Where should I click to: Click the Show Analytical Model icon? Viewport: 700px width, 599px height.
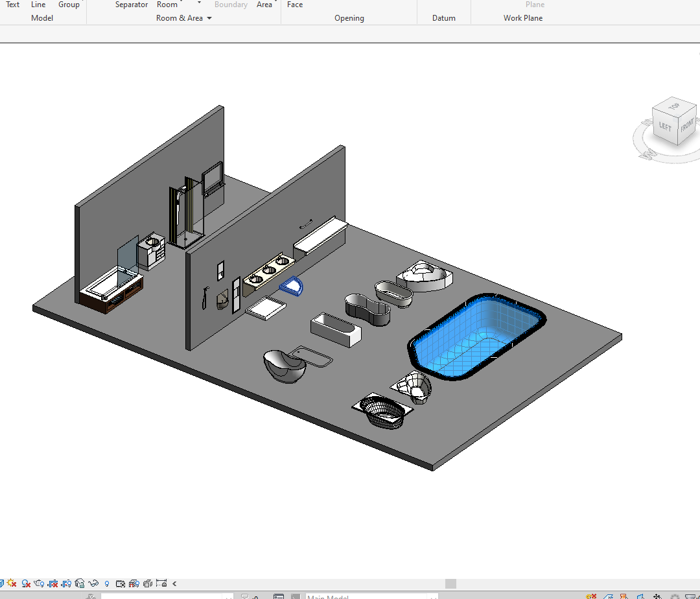134,583
